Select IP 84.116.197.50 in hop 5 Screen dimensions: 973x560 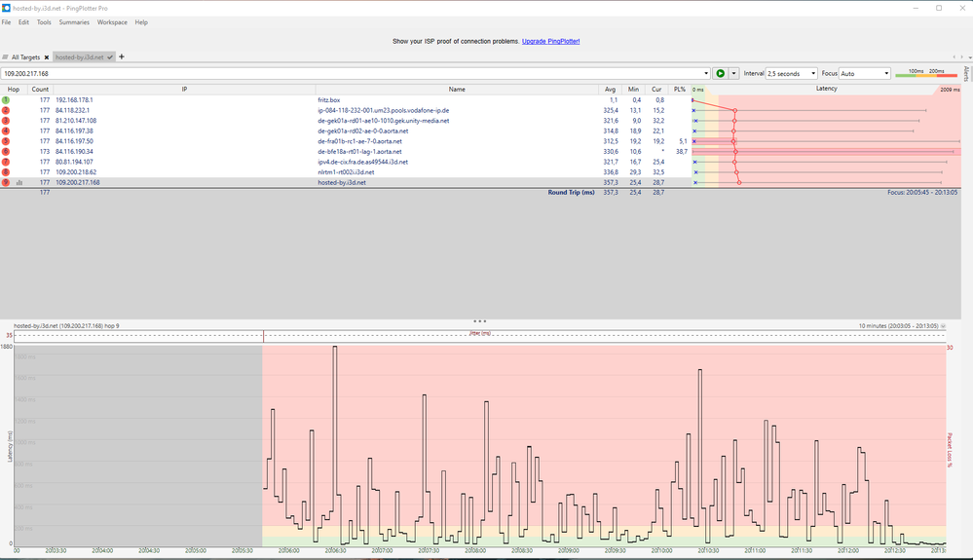point(74,141)
